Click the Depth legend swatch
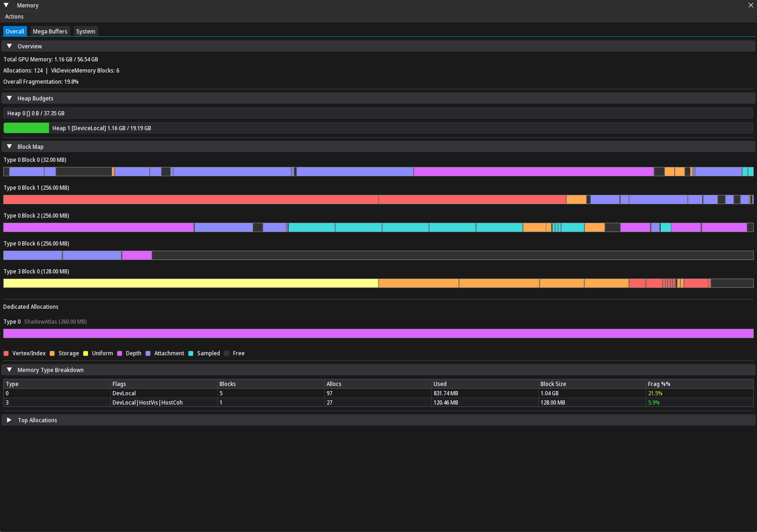The image size is (757, 532). click(x=119, y=353)
